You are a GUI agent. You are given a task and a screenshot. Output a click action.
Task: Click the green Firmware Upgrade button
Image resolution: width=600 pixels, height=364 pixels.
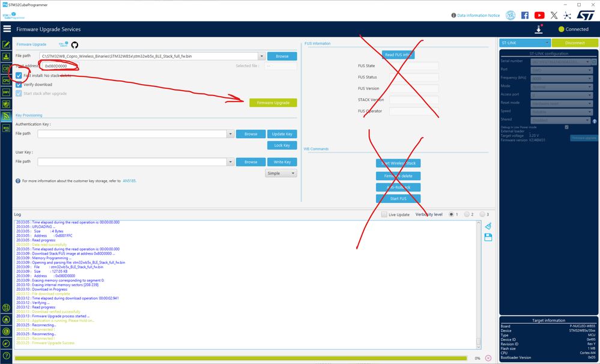[x=273, y=103]
